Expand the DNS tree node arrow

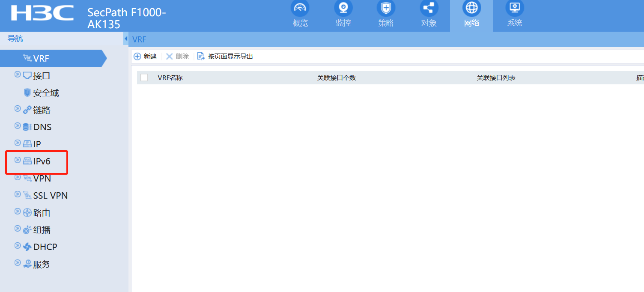(18, 126)
